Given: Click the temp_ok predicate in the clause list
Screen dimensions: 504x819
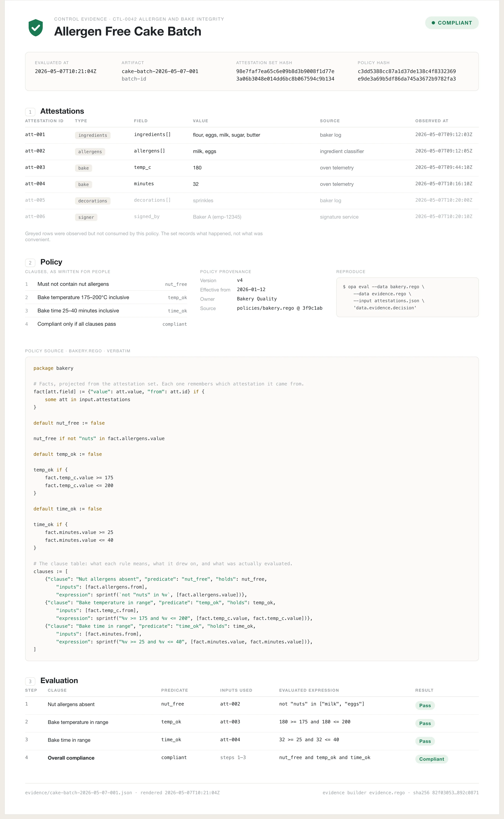Looking at the screenshot, I should pos(177,297).
